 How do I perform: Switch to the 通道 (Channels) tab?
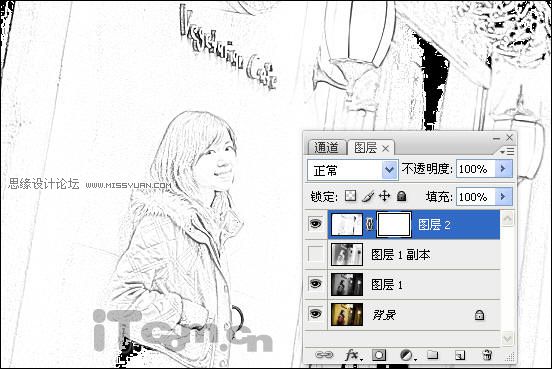[x=326, y=147]
